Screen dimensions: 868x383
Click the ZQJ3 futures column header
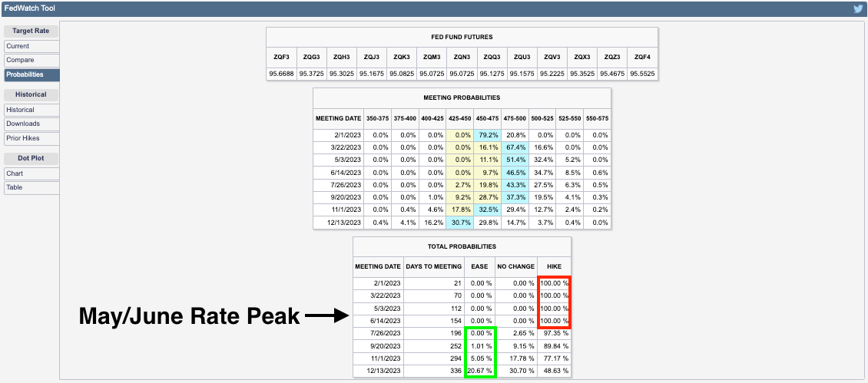pyautogui.click(x=372, y=57)
